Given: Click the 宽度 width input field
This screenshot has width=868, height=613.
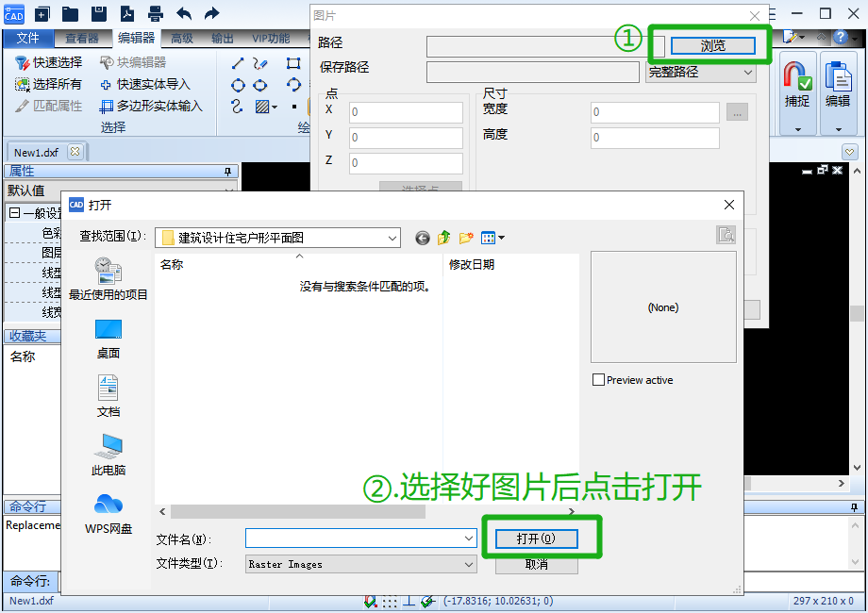Looking at the screenshot, I should coord(655,112).
